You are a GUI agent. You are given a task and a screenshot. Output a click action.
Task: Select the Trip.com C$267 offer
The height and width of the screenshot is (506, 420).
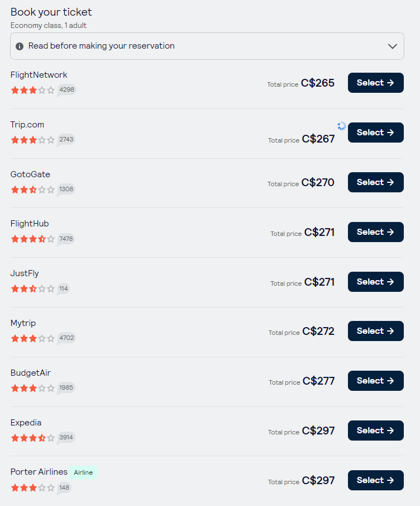[x=375, y=133]
